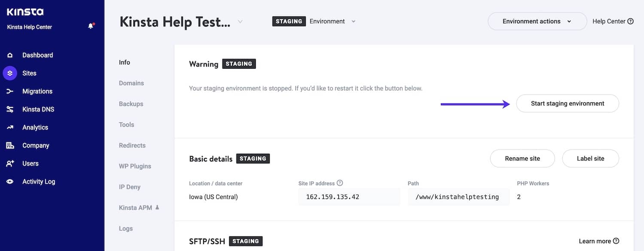The height and width of the screenshot is (251, 644).
Task: Click the Migrations arrow icon
Action: click(x=10, y=92)
